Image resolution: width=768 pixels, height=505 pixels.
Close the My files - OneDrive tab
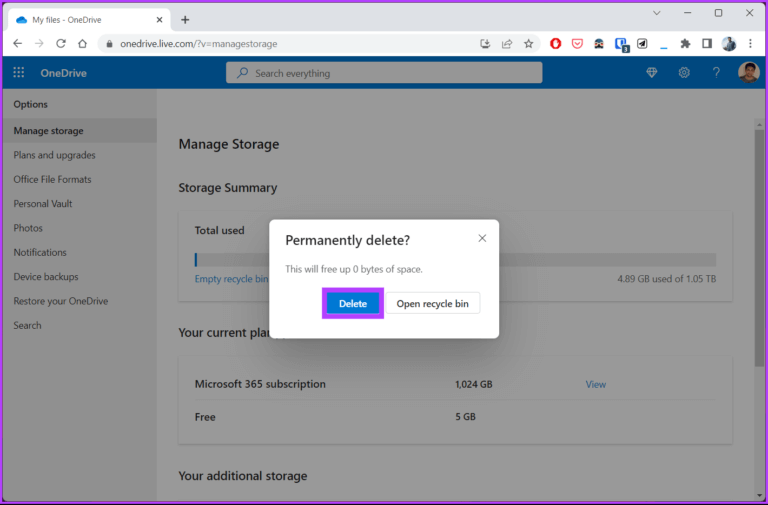(x=159, y=20)
